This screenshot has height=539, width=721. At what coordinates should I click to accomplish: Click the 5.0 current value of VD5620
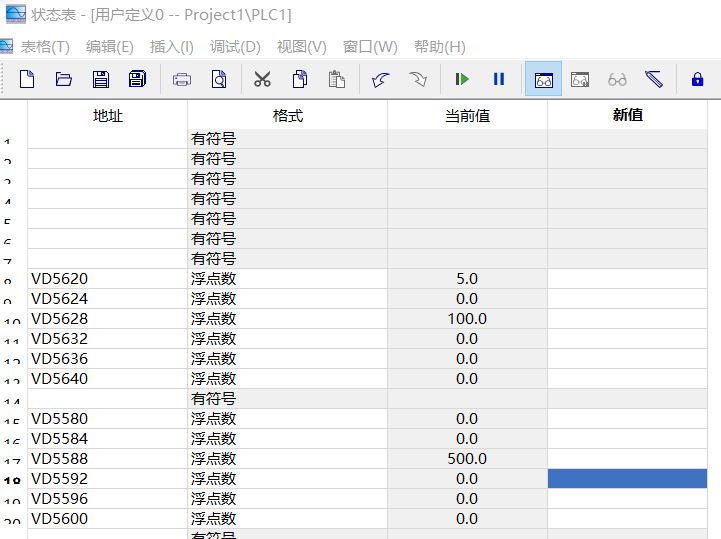click(467, 279)
